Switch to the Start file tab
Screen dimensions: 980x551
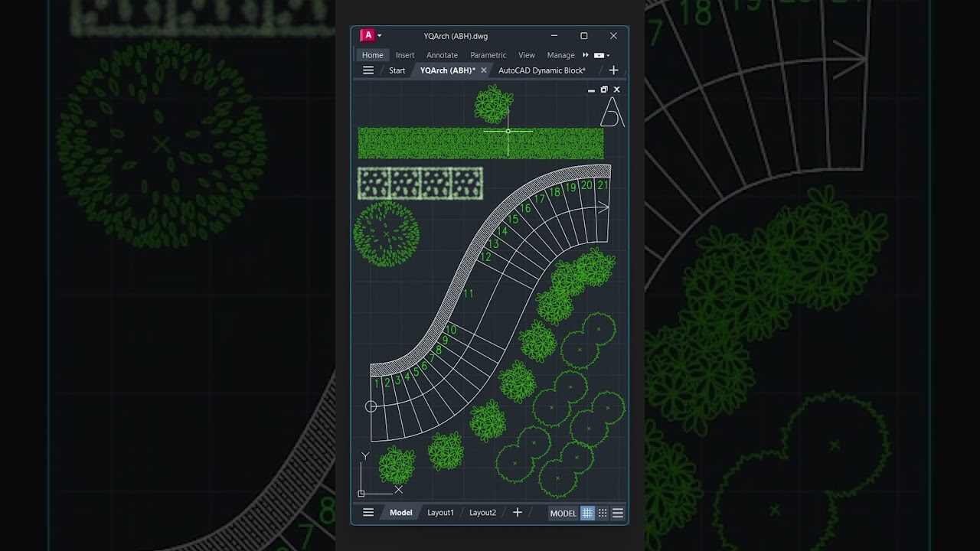pos(397,70)
